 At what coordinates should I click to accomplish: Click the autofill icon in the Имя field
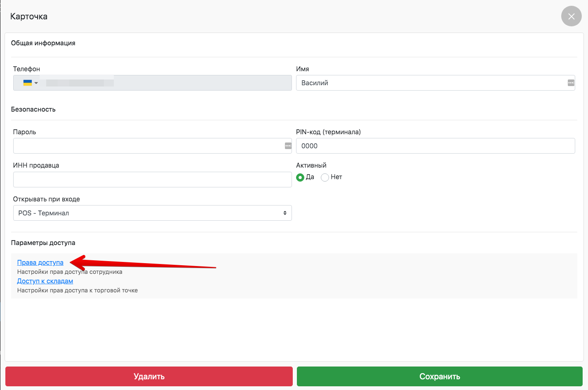pyautogui.click(x=571, y=83)
